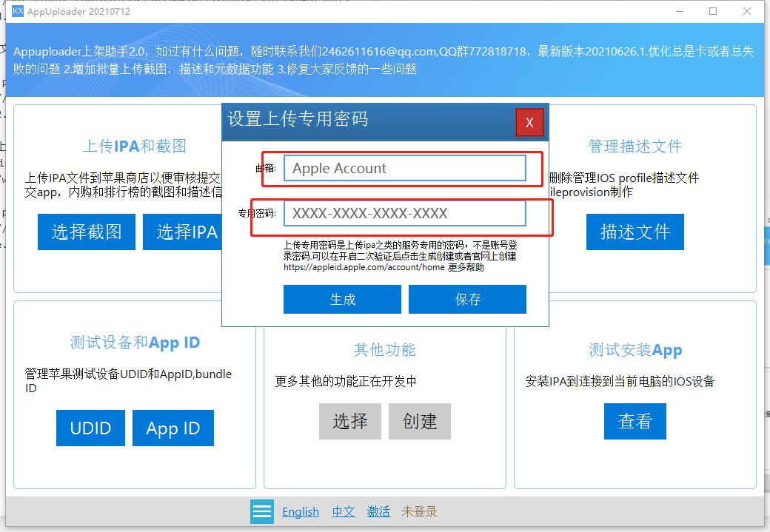Viewport: 770px width, 532px height.
Task: Click the 查看 button under 测试安装App
Action: pos(635,421)
